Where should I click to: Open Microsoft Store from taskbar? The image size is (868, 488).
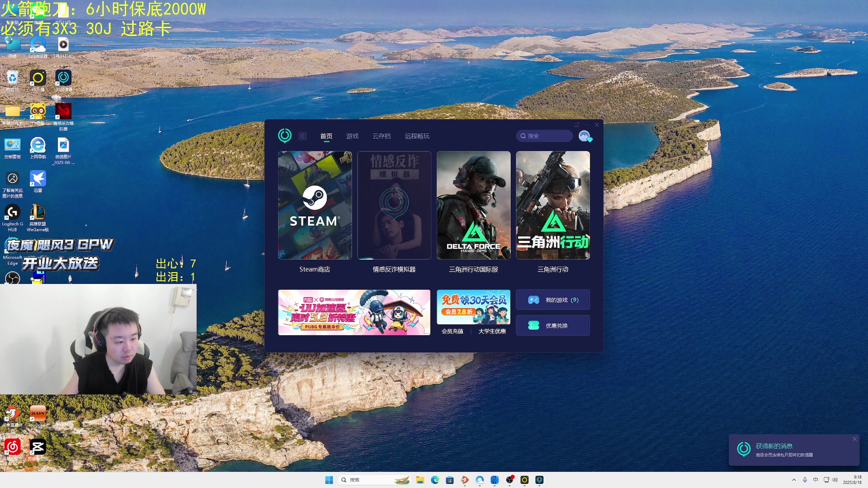point(450,480)
